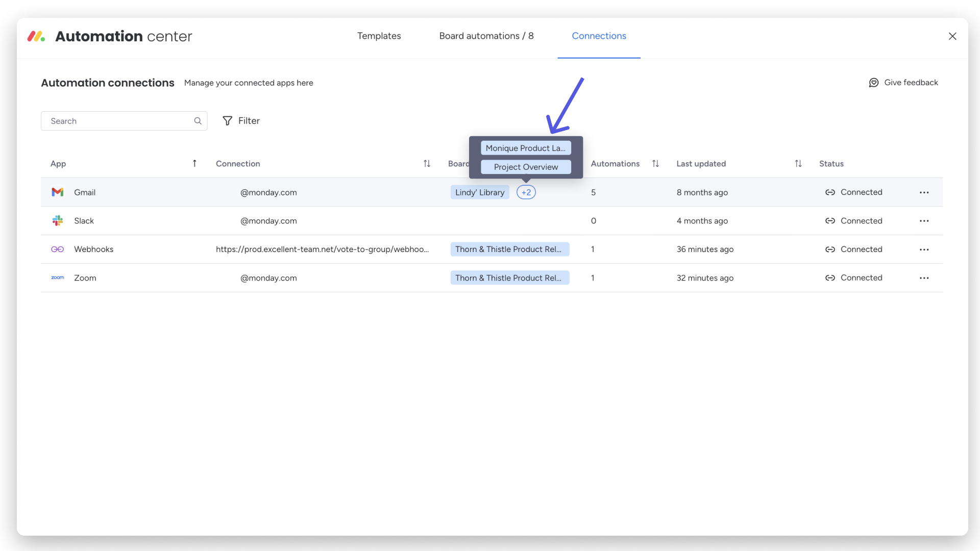980x551 pixels.
Task: Click the feedback speech-bubble icon
Action: 874,82
